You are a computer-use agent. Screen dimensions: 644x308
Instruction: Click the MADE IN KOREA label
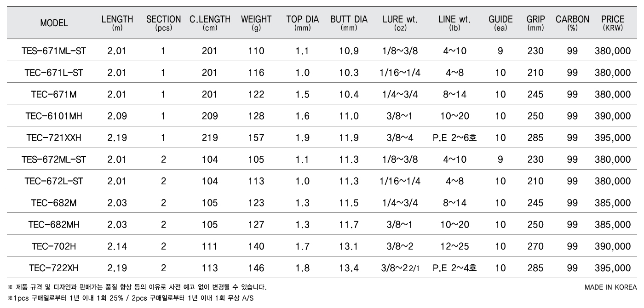tap(611, 287)
